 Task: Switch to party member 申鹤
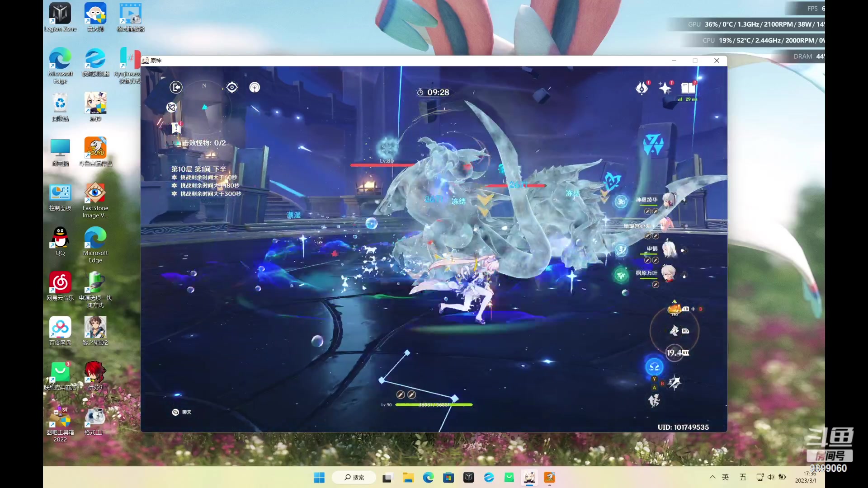669,249
